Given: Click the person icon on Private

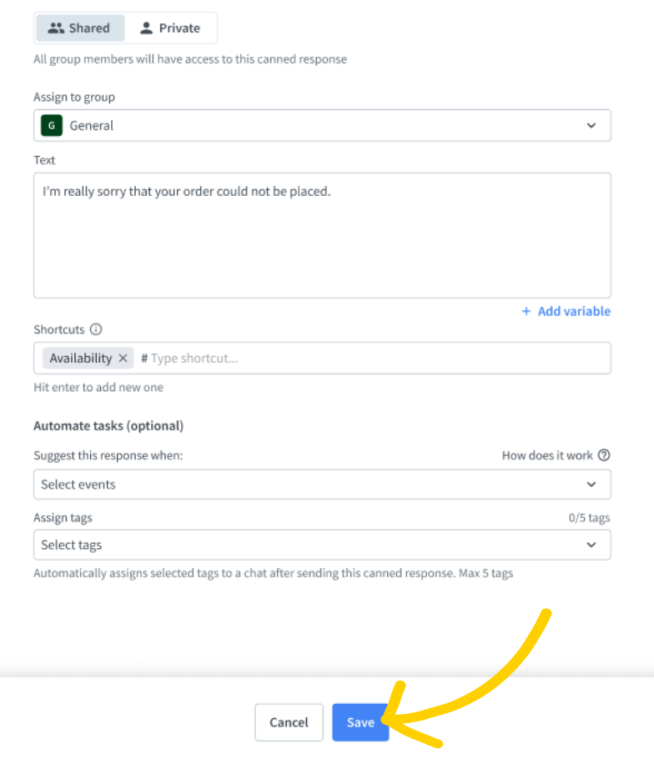Looking at the screenshot, I should click(146, 28).
